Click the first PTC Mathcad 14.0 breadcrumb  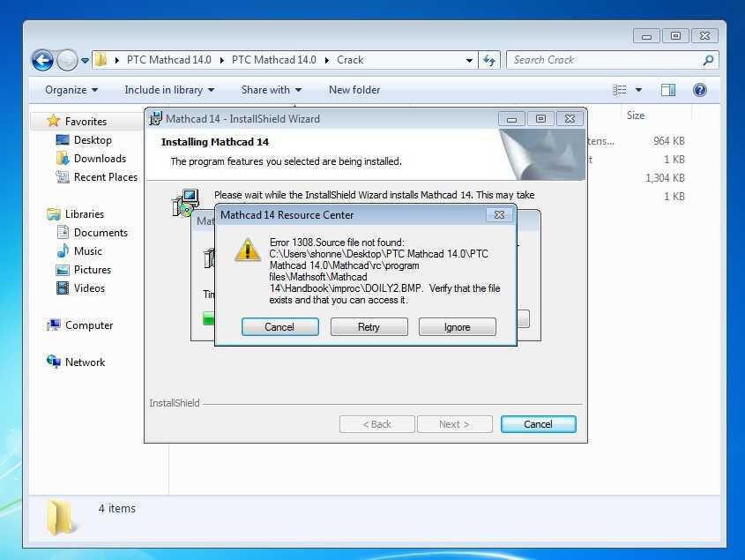point(168,60)
